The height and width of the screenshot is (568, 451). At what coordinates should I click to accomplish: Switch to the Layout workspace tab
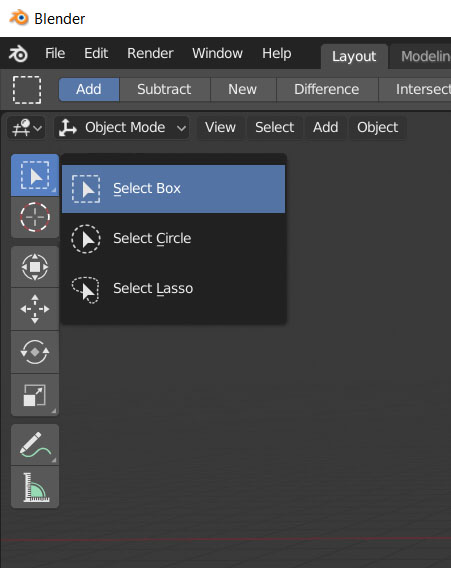click(x=354, y=57)
